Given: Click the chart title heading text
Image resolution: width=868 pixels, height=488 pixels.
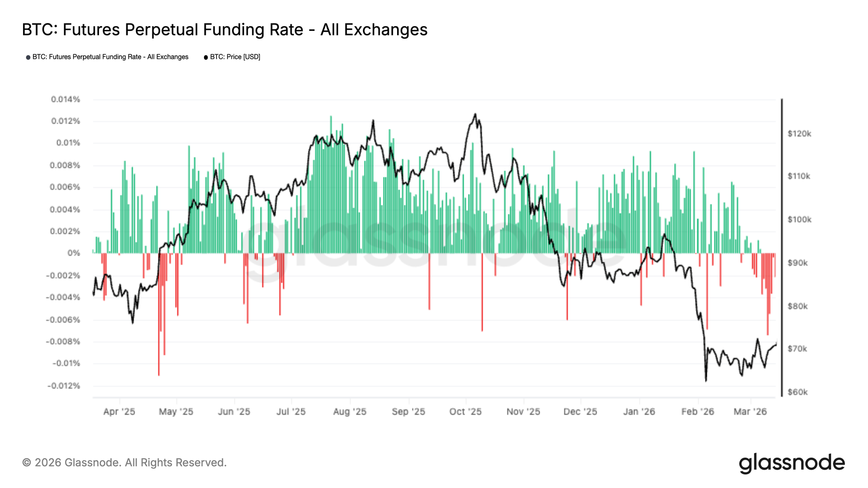Looking at the screenshot, I should (x=225, y=29).
